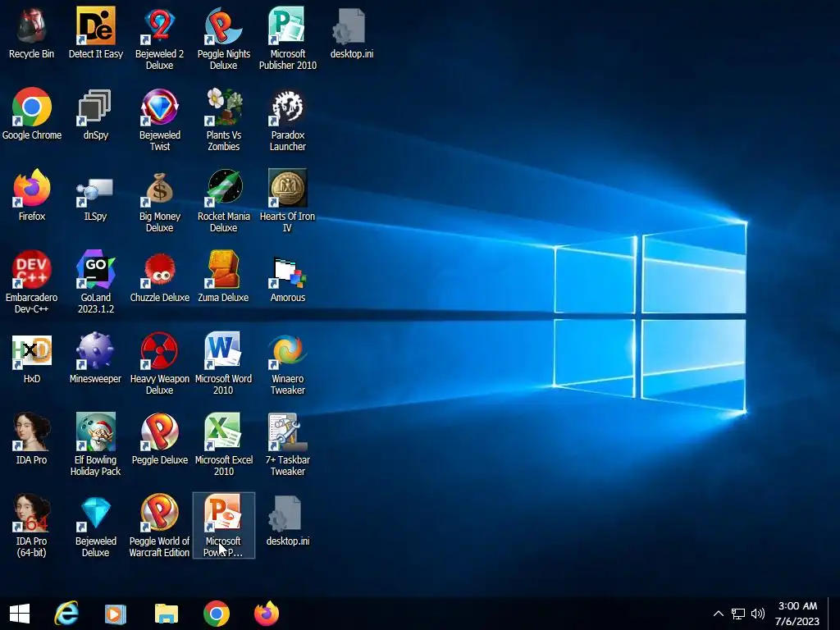
Task: Select the Recycle Bin desktop icon
Action: tap(32, 33)
